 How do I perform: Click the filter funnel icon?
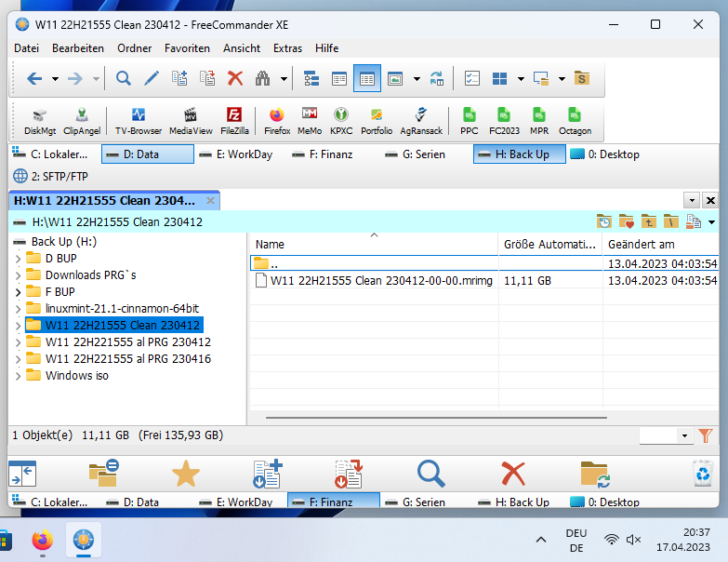pos(706,435)
